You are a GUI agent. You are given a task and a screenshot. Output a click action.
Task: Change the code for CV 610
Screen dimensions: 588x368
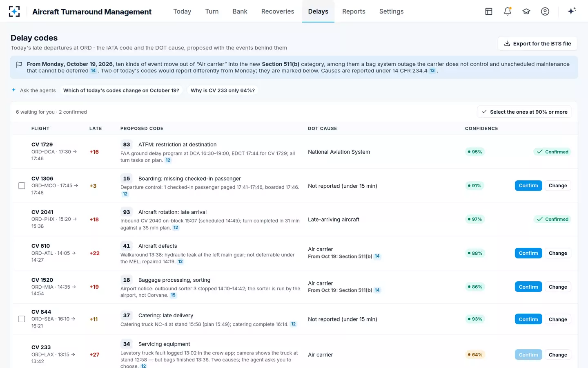pos(558,253)
